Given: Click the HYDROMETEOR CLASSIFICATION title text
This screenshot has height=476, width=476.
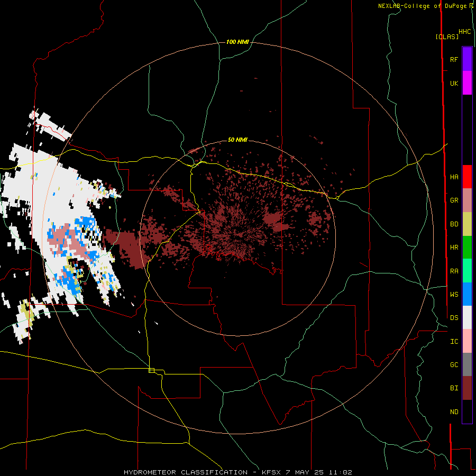Looking at the screenshot, I should (186, 472).
